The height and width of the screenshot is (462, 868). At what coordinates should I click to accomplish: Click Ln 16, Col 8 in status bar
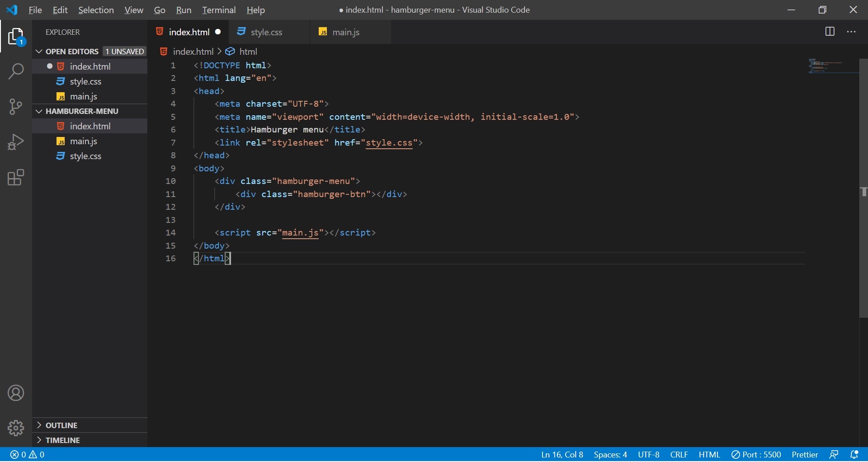coord(562,455)
